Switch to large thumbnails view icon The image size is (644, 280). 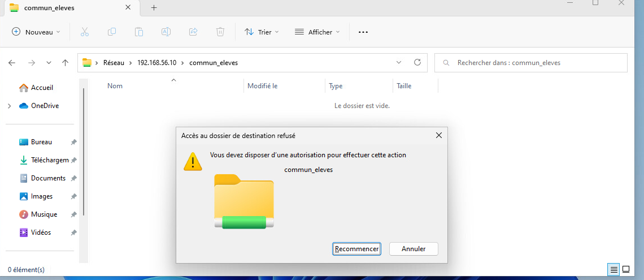point(627,269)
